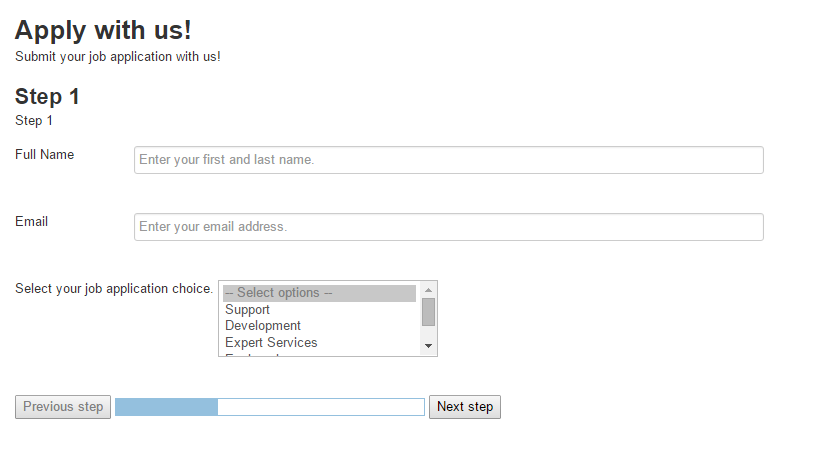Click empty scrollbar track below the thumb
This screenshot has width=826, height=450.
click(x=428, y=332)
